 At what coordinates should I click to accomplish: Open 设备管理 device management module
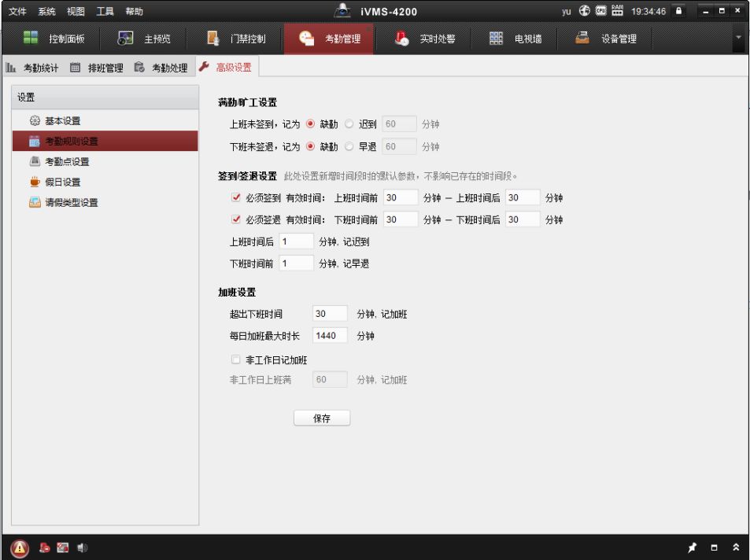609,39
